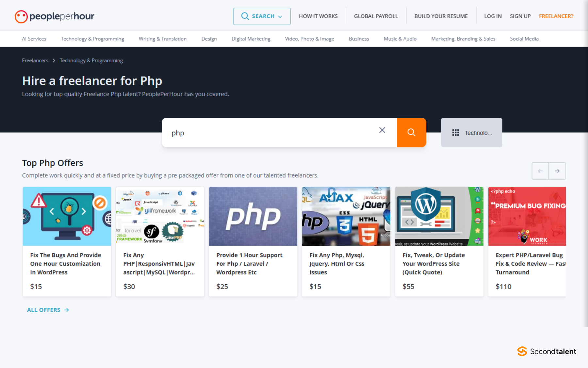Viewport: 588px width, 368px height.
Task: Open 'Fix Any PHP|ResponsivHTML' offer title
Action: [159, 264]
